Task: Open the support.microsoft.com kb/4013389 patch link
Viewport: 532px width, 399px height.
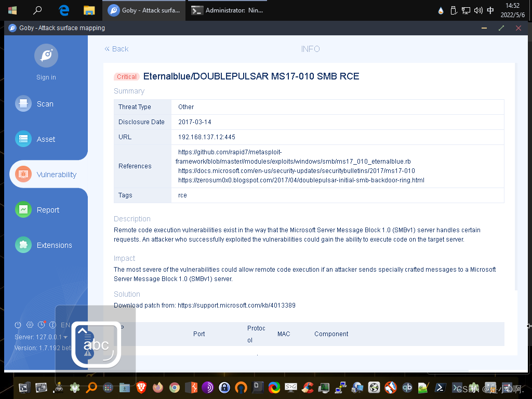Action: (x=236, y=305)
